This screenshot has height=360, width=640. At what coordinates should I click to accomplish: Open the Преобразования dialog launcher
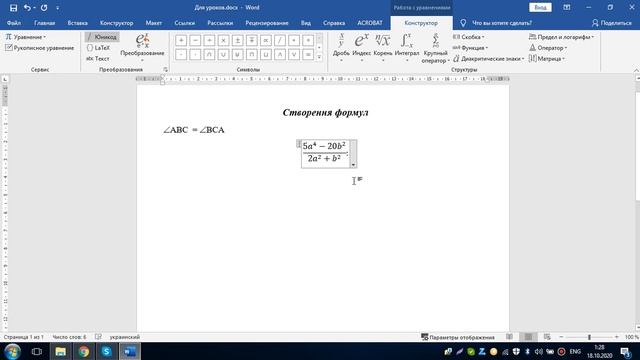[165, 70]
